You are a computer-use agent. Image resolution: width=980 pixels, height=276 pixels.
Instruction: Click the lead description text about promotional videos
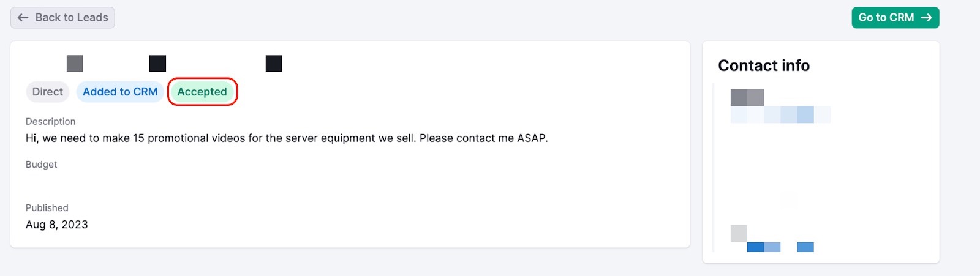coord(286,138)
